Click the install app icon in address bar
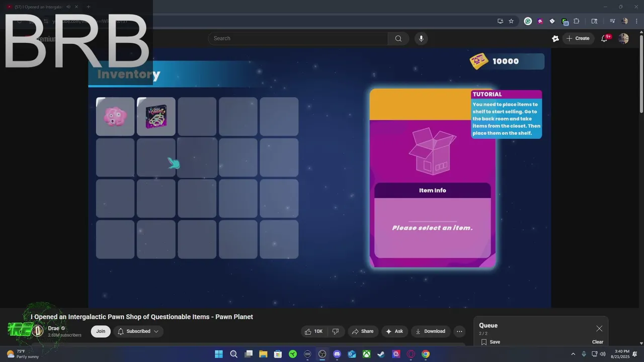The height and width of the screenshot is (362, 644). 500,21
